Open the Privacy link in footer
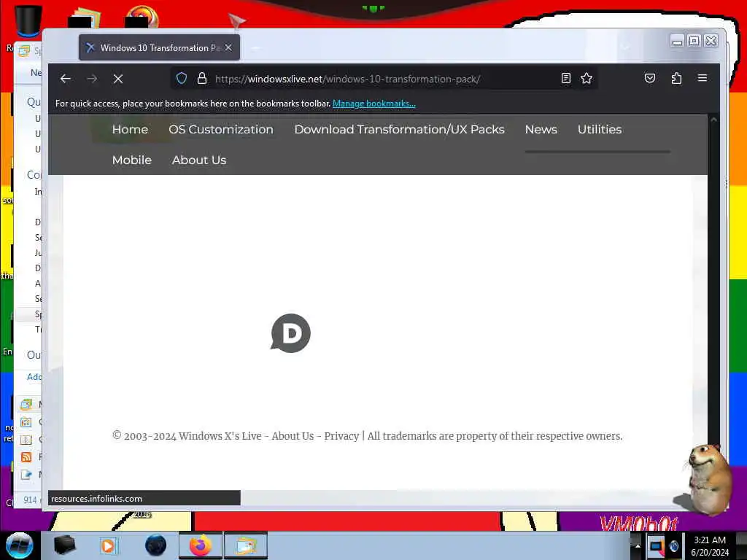 (341, 436)
